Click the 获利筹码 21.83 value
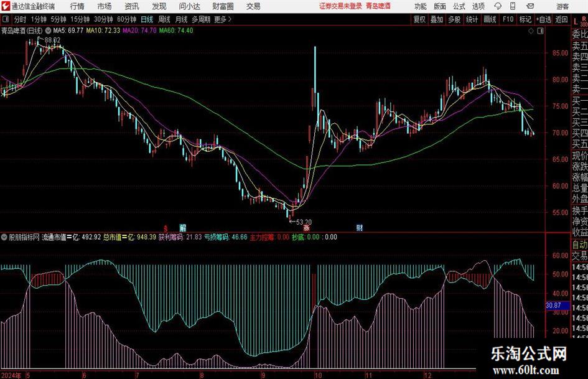 coord(180,237)
